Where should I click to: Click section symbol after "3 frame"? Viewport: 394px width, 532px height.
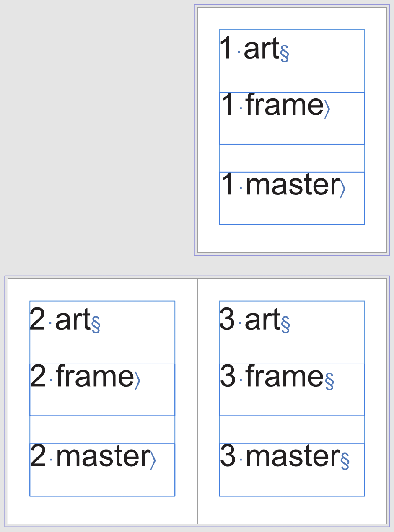[329, 381]
